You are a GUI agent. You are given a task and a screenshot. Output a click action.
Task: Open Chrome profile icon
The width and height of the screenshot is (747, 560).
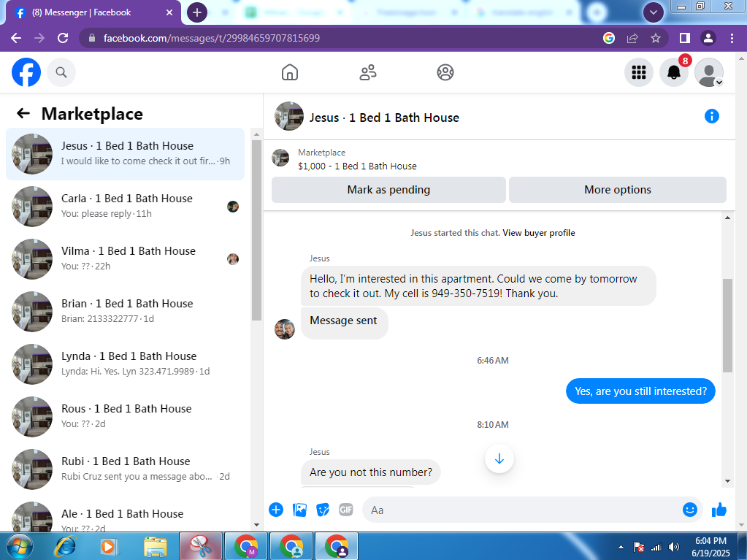pos(708,38)
